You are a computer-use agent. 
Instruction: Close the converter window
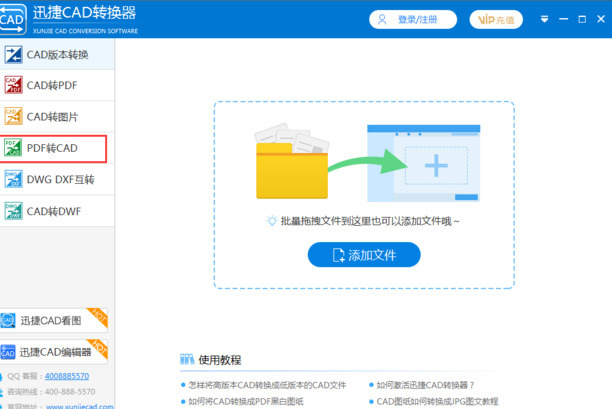(x=601, y=19)
